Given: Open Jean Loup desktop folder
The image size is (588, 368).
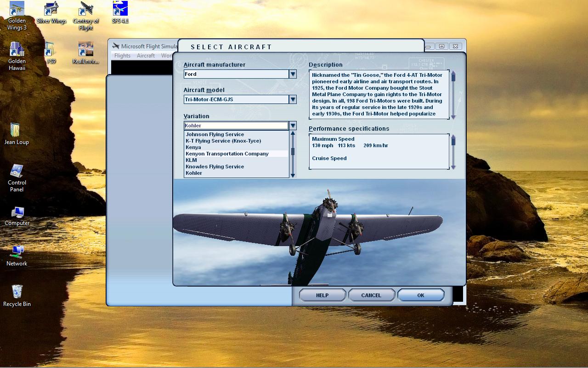Looking at the screenshot, I should pyautogui.click(x=17, y=134).
